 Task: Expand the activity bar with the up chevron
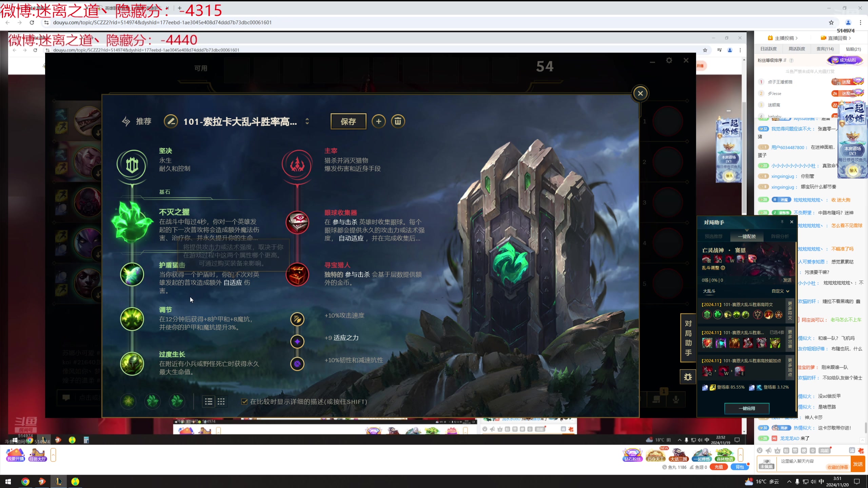(740, 454)
